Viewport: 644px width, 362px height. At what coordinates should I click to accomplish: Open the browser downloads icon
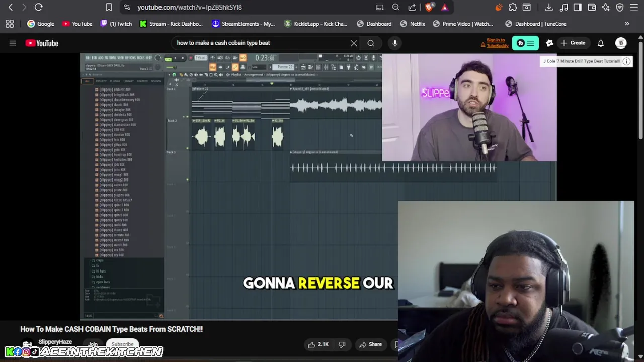click(x=549, y=7)
